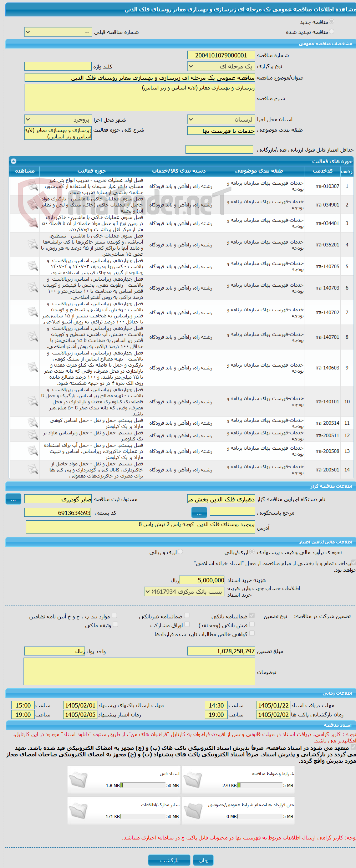Open the سایر مدارک/اطلاعات folder
The image size is (356, 868).
[78, 811]
